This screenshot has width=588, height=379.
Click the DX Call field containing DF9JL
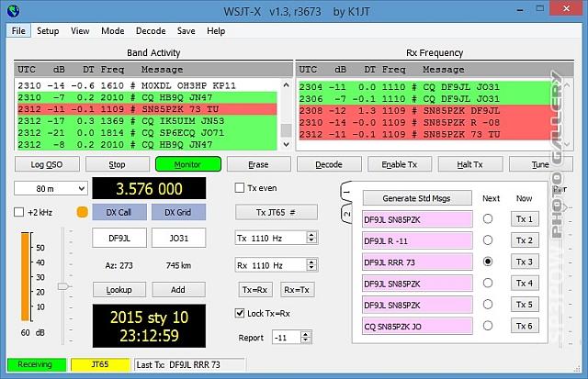[x=119, y=238]
